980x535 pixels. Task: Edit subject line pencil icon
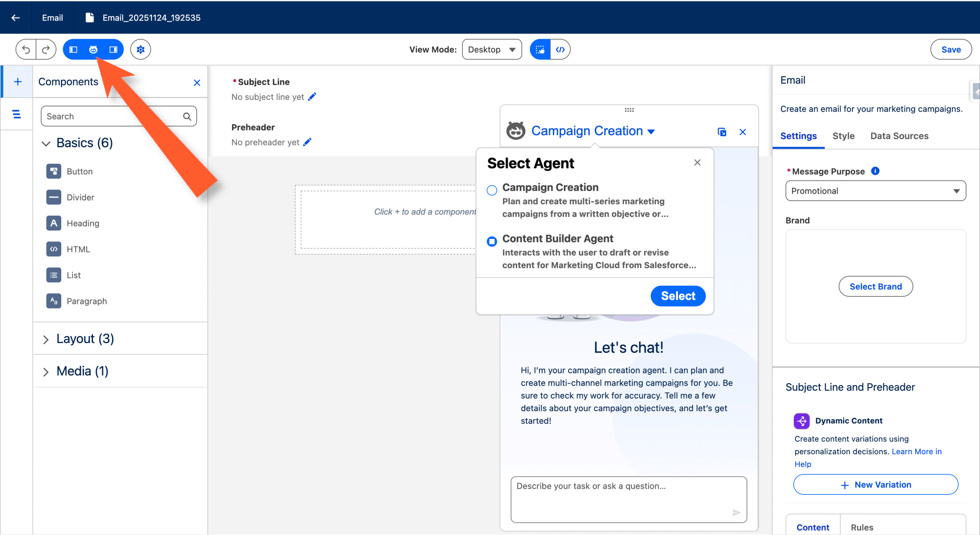312,97
